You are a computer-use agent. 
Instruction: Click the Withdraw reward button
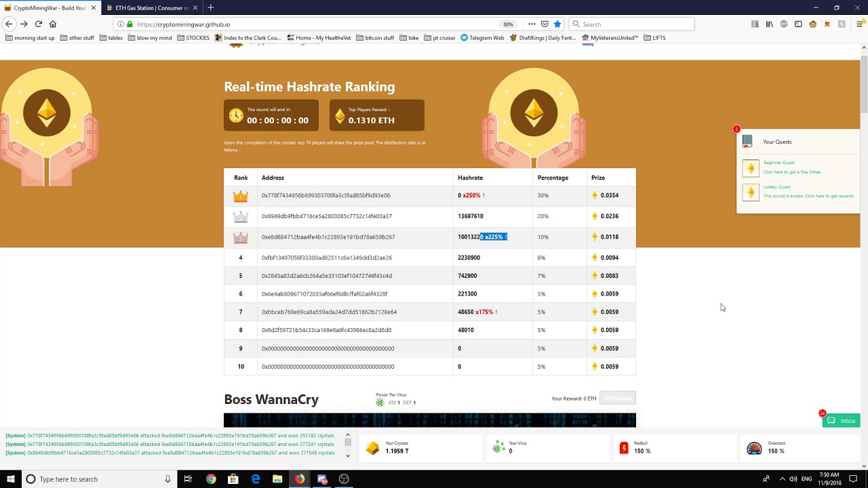[x=617, y=399]
